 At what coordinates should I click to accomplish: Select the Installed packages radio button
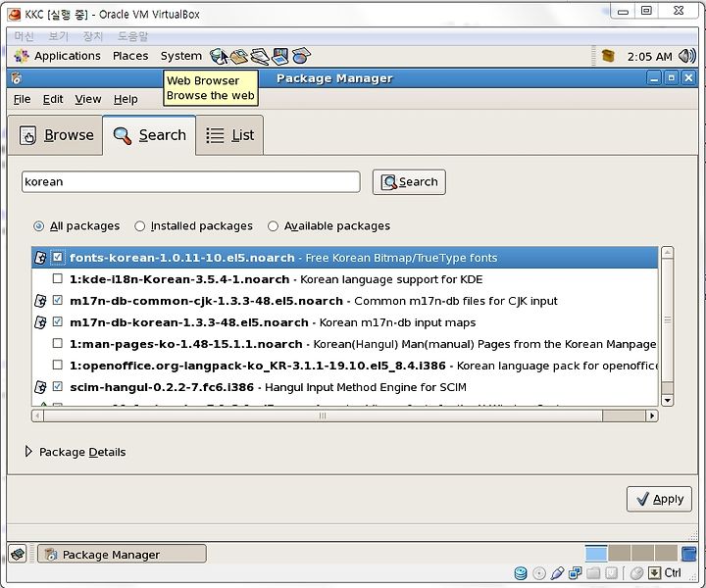pyautogui.click(x=139, y=225)
